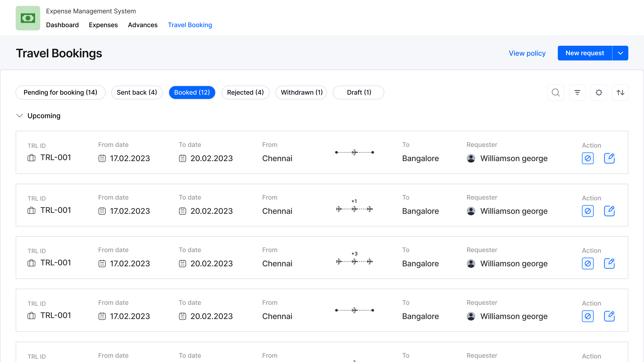Click From date calendar icon in +3 stops row

click(102, 263)
